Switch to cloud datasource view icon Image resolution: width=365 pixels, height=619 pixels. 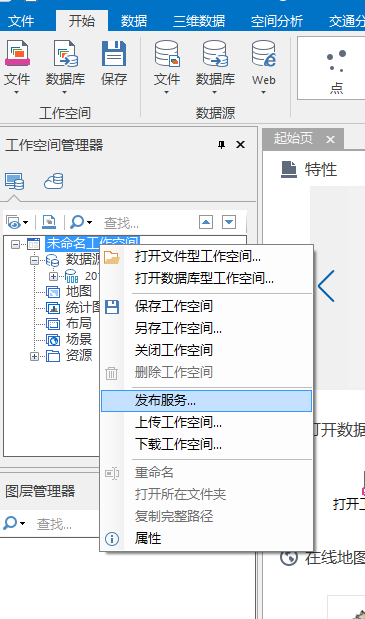[54, 181]
